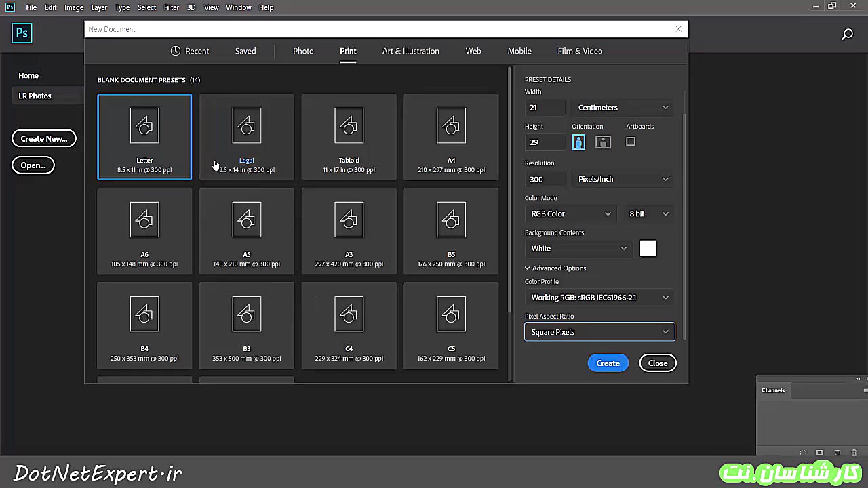Screen dimensions: 868x488
Task: Choose the Tabloid preset icon
Action: pyautogui.click(x=349, y=127)
